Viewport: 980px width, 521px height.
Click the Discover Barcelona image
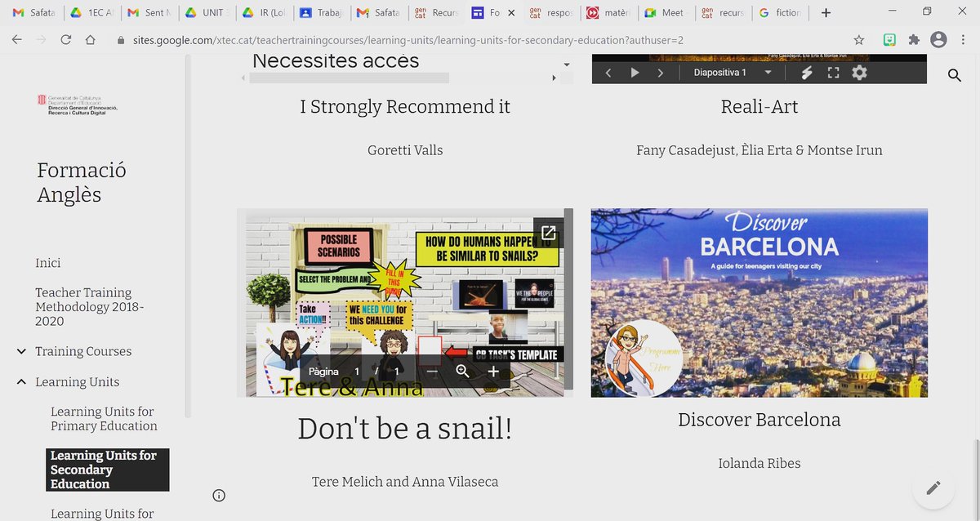[x=759, y=303]
